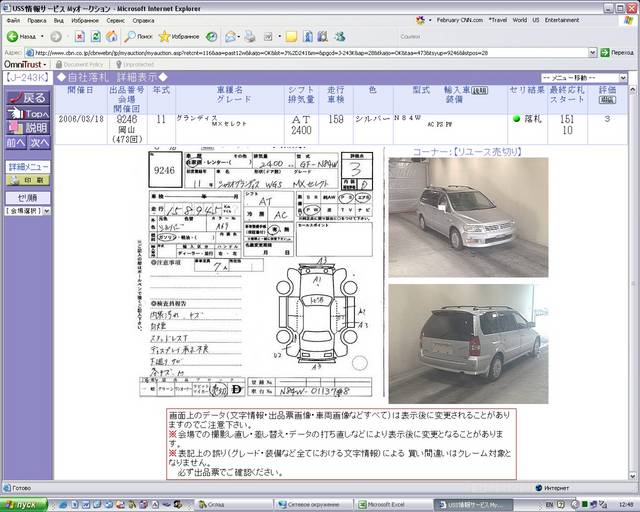Screen dimensions: 640x512
Task: Click the 説明 explanation sidebar button
Action: click(28, 128)
